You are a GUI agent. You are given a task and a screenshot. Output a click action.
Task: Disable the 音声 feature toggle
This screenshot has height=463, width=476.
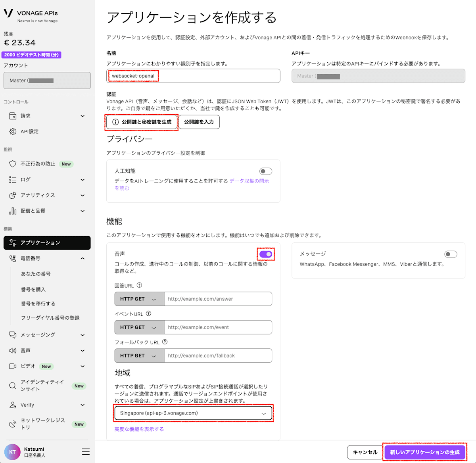point(266,254)
